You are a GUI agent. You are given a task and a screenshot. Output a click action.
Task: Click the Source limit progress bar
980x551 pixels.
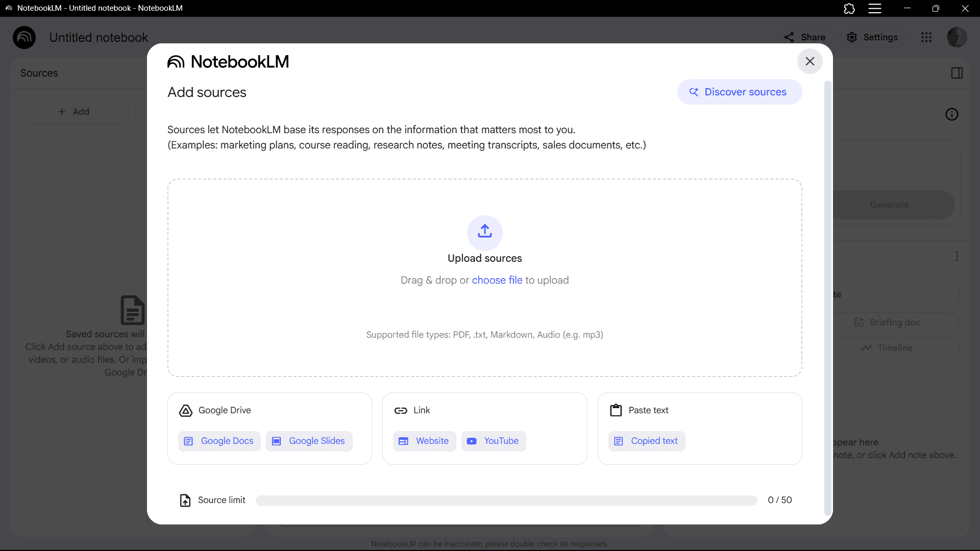[506, 500]
